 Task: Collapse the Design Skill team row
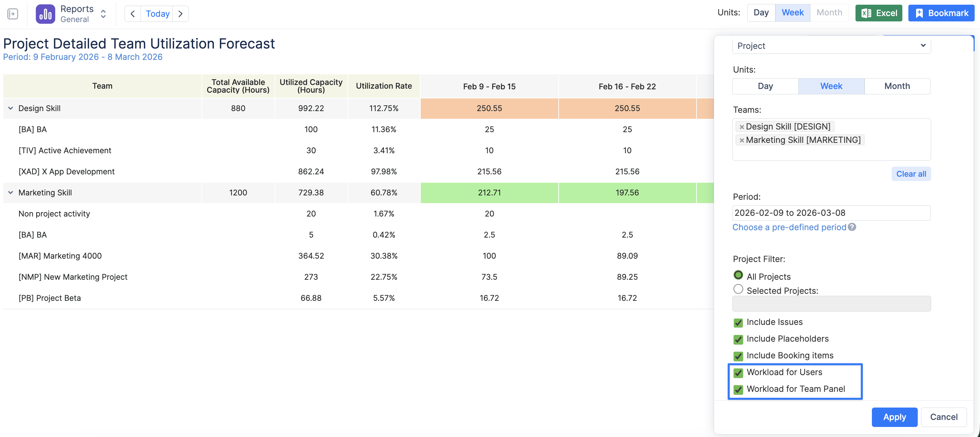coord(11,108)
